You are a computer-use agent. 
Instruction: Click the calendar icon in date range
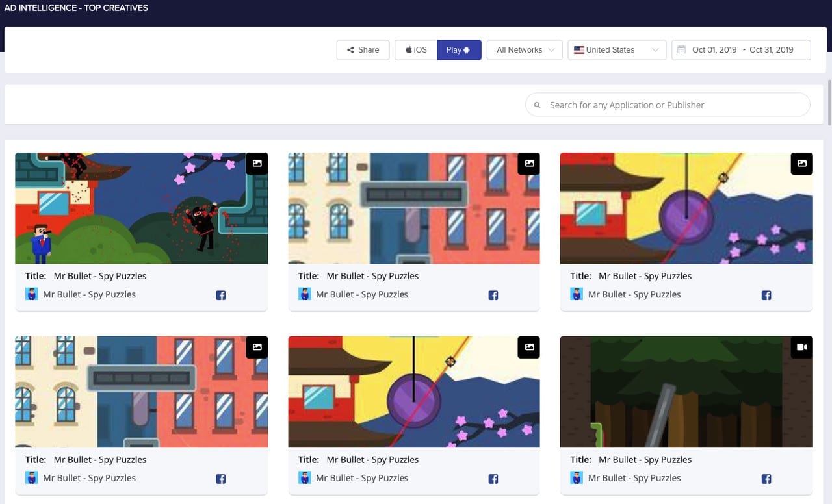coord(681,50)
